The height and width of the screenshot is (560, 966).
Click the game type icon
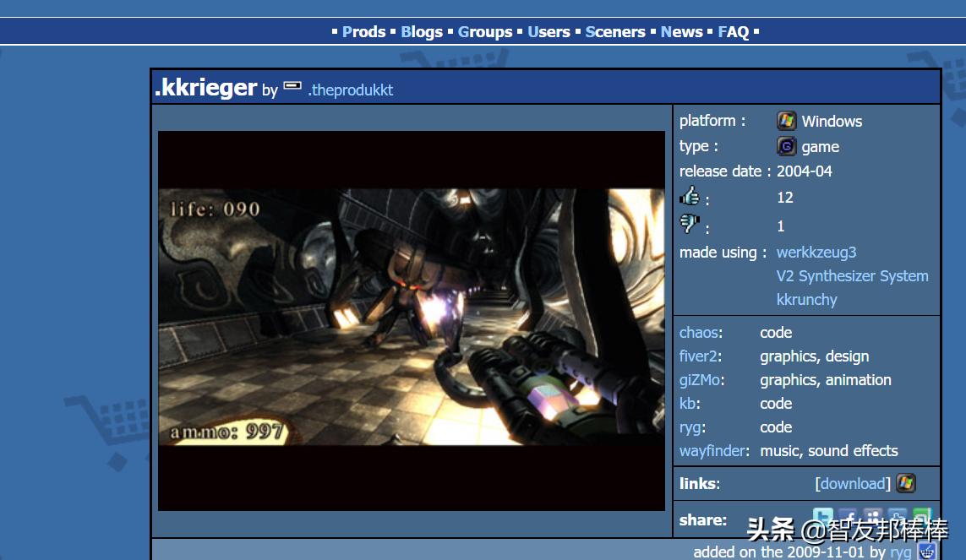[786, 146]
